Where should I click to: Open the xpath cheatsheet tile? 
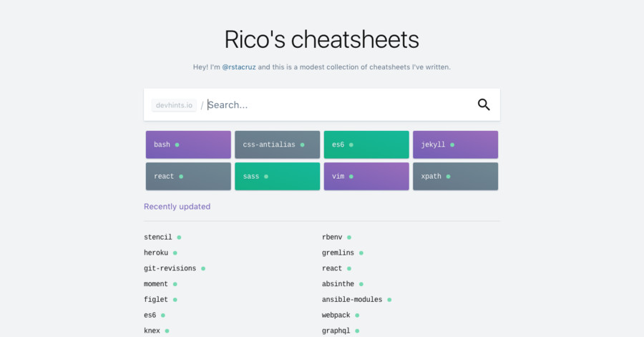(x=455, y=176)
